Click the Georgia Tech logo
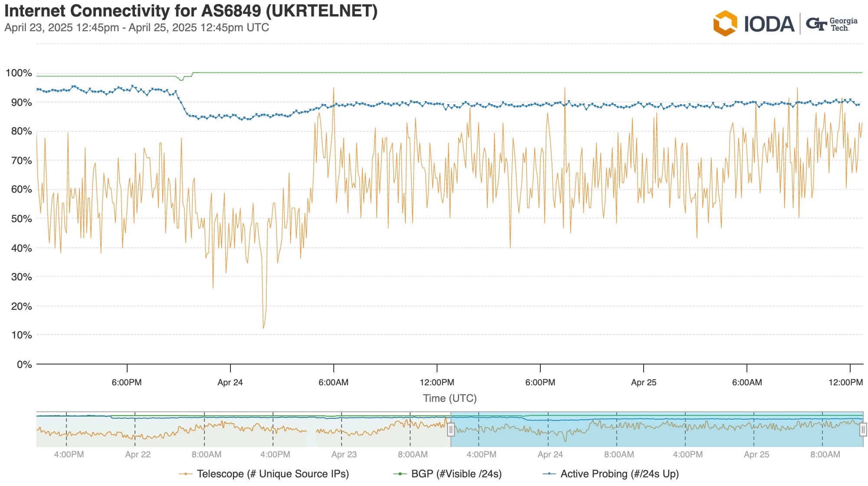868x486 pixels. tap(832, 24)
